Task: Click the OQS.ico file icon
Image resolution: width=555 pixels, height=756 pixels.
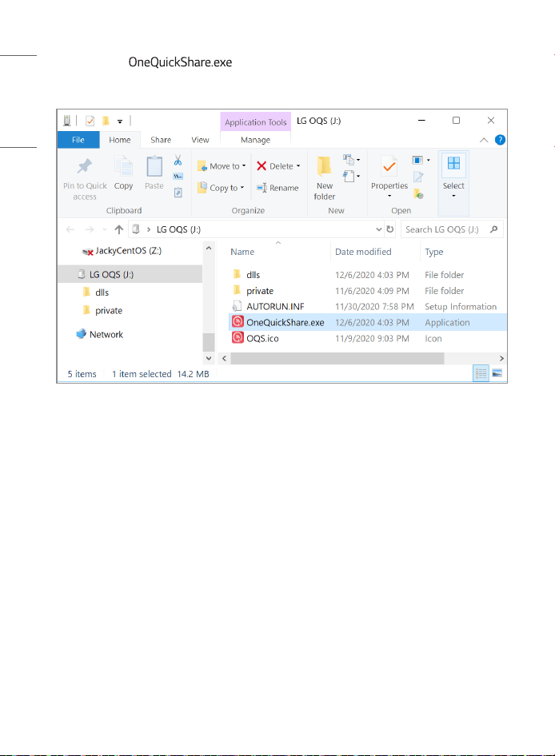Action: tap(238, 337)
